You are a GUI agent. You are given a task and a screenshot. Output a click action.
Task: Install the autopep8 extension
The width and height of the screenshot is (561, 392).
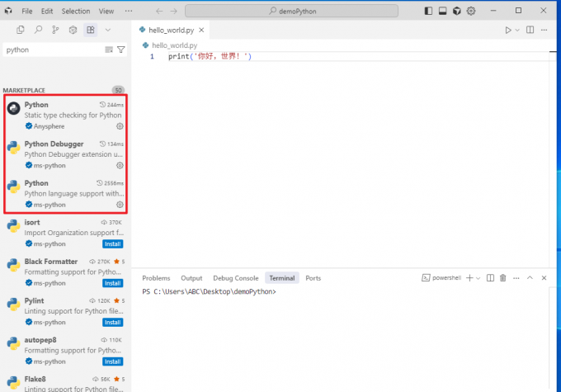[113, 361]
